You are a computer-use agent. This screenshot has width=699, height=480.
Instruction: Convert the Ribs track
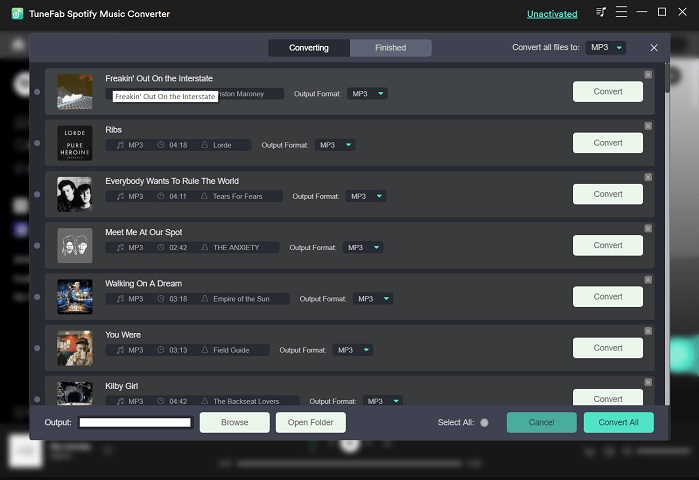pos(608,143)
